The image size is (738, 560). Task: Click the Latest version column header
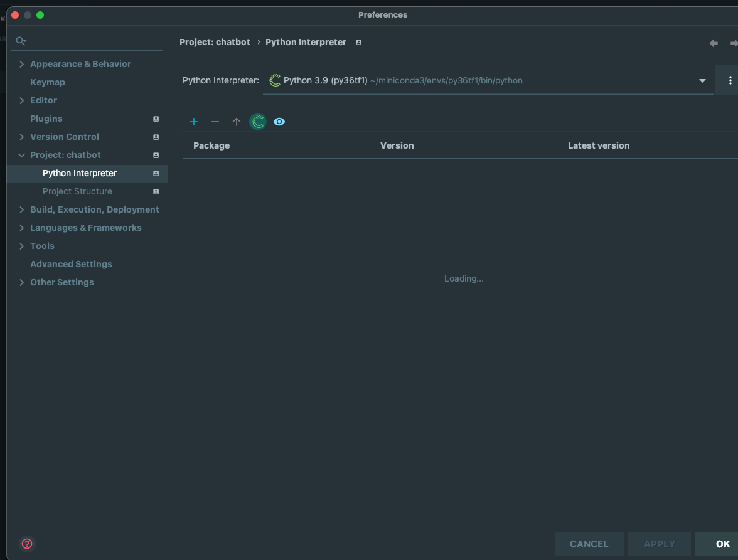(599, 145)
